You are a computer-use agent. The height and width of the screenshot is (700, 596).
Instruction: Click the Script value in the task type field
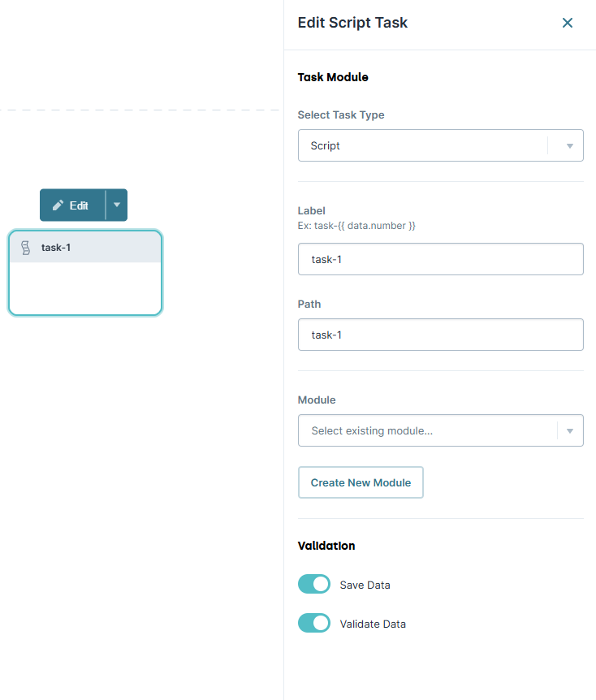point(325,145)
